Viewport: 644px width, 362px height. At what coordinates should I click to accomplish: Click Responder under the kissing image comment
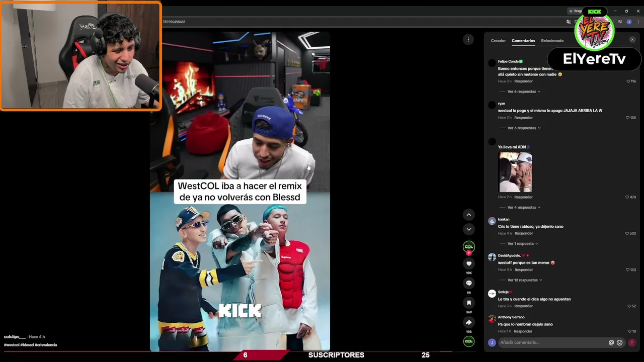tap(523, 197)
